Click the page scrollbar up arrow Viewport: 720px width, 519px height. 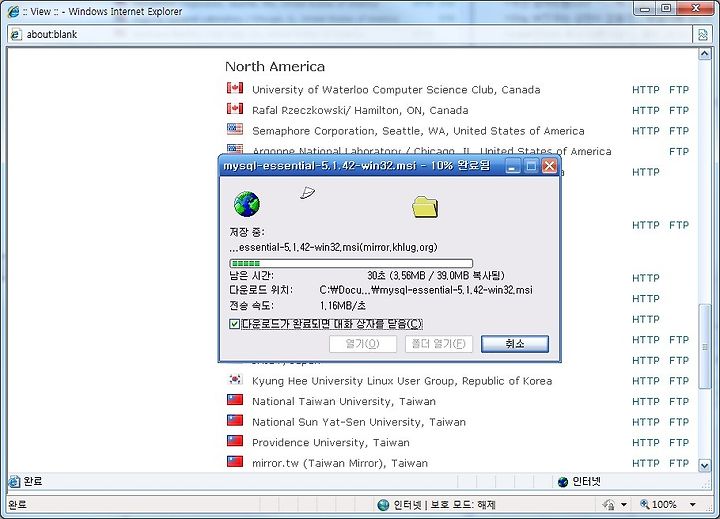coord(704,54)
